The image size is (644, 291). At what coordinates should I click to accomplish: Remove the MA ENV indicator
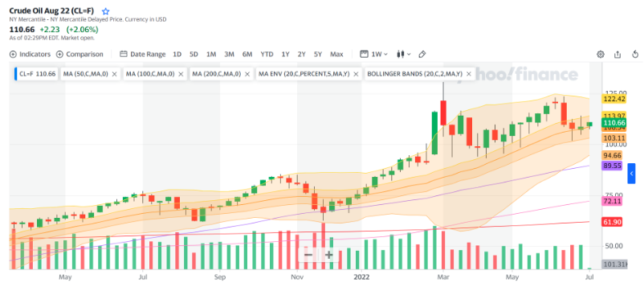[356, 74]
